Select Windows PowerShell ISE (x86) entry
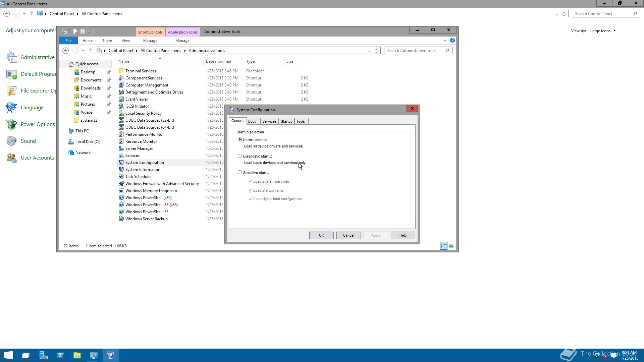Screen dimensions: 644x362 151,205
